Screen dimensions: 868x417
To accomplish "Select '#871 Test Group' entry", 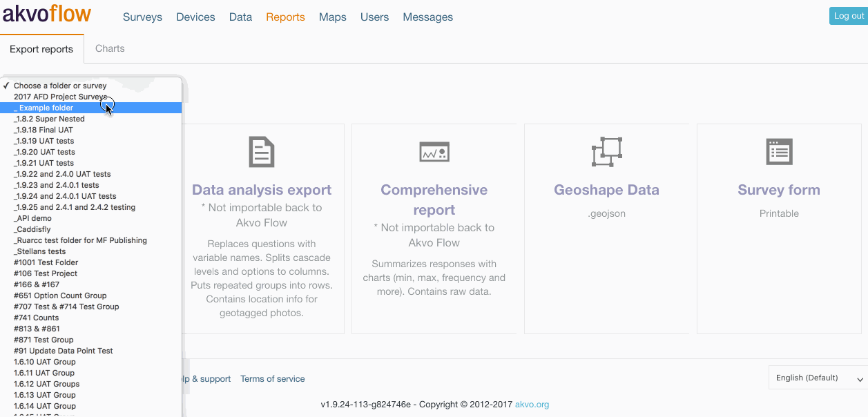I will 91,340.
